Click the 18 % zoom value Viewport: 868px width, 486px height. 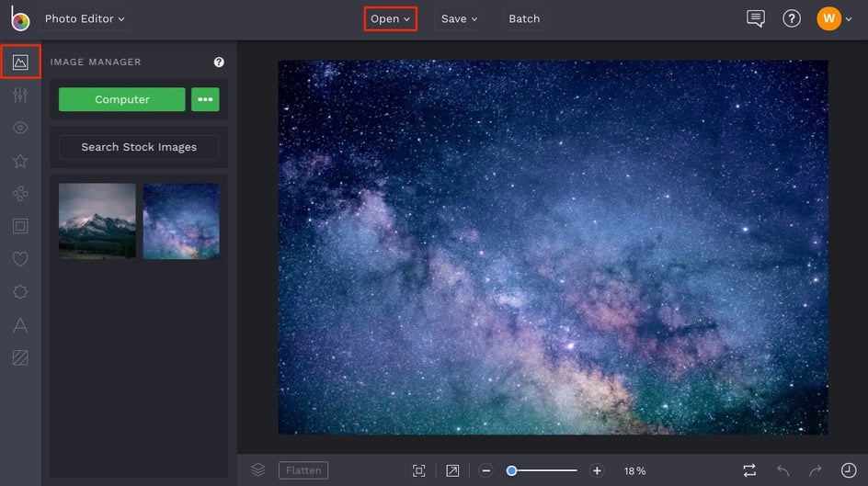click(635, 471)
